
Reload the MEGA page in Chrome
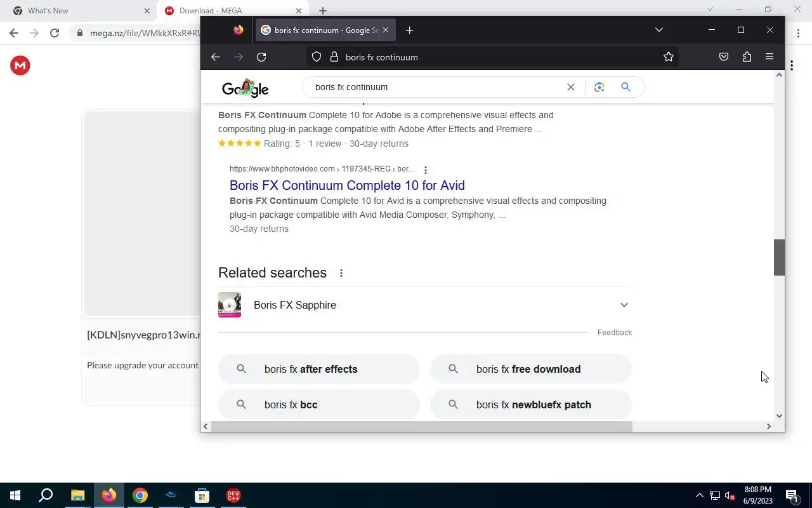[x=55, y=33]
